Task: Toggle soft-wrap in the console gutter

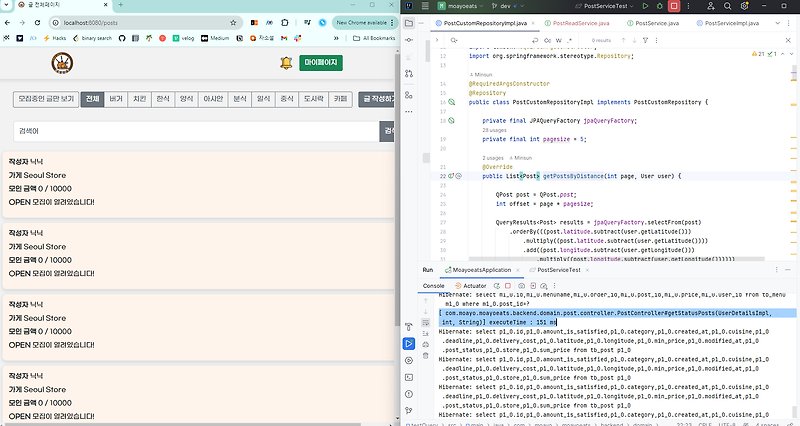Action: (426, 322)
